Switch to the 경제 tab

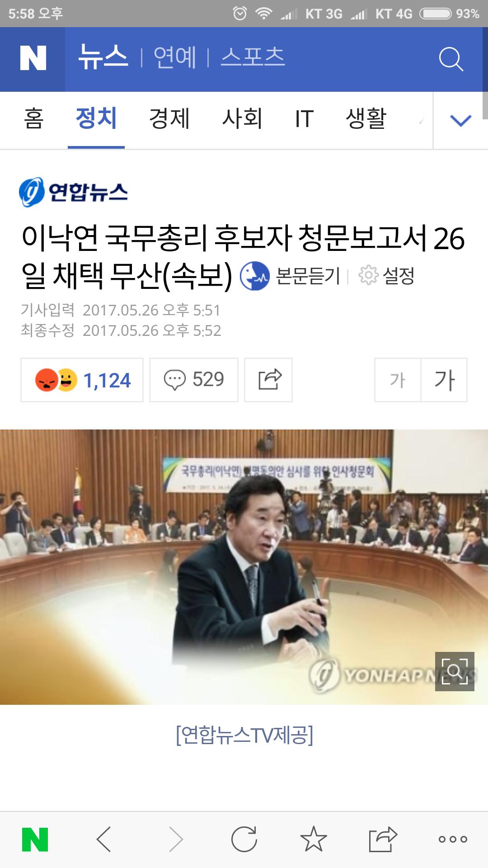point(169,119)
